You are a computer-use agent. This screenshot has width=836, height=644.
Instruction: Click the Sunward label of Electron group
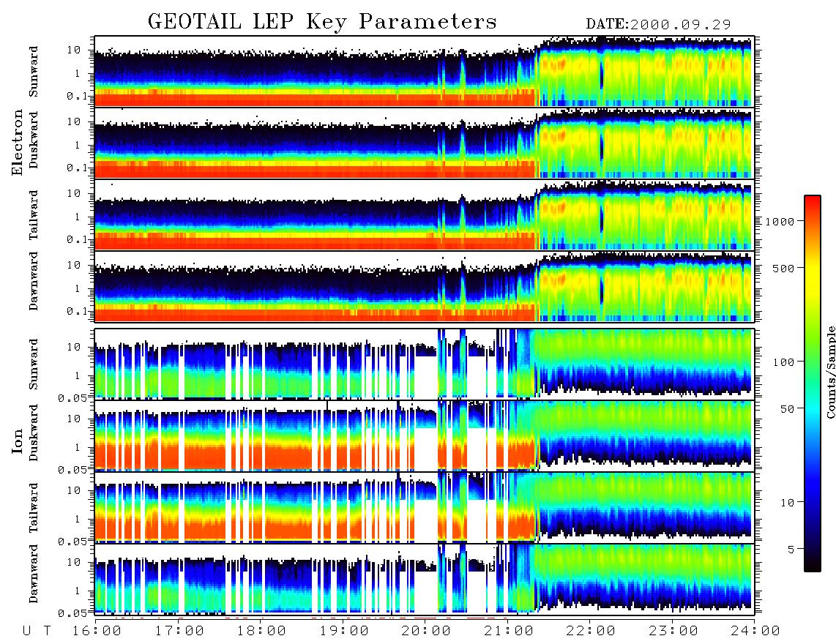click(34, 72)
